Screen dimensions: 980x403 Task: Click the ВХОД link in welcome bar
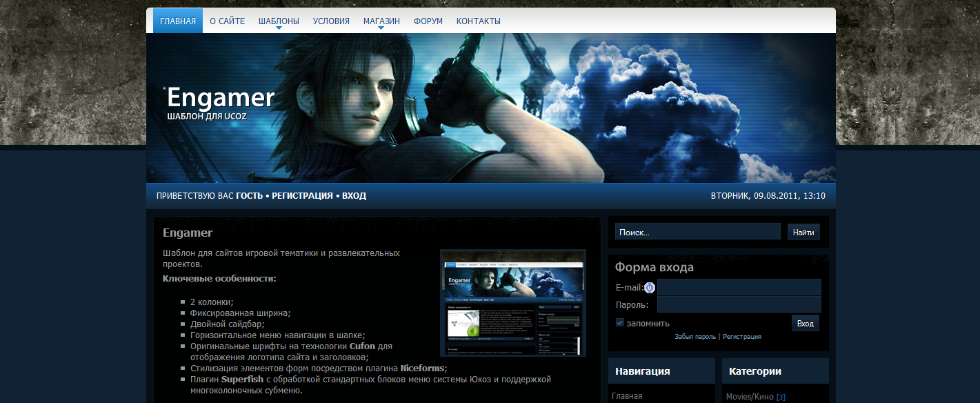pyautogui.click(x=354, y=196)
